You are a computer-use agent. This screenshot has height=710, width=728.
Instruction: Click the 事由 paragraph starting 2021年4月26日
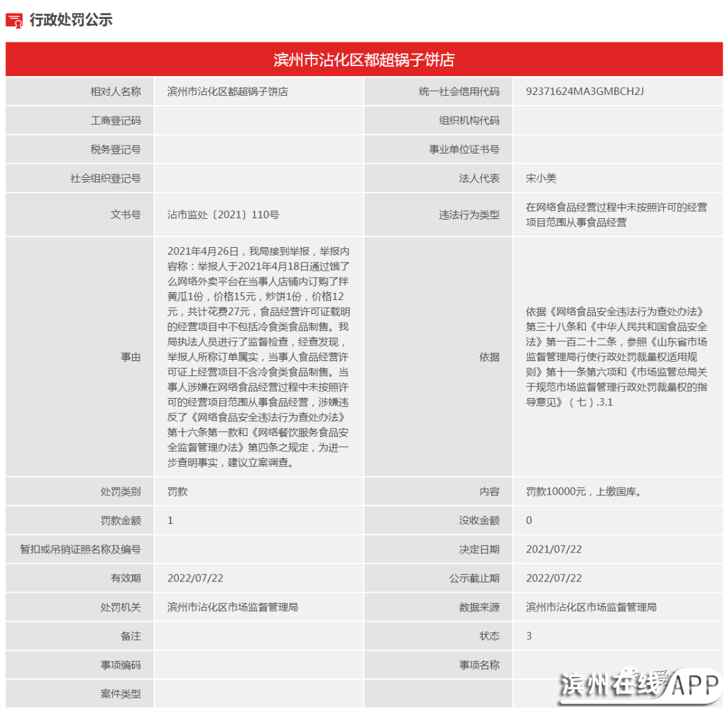(258, 356)
